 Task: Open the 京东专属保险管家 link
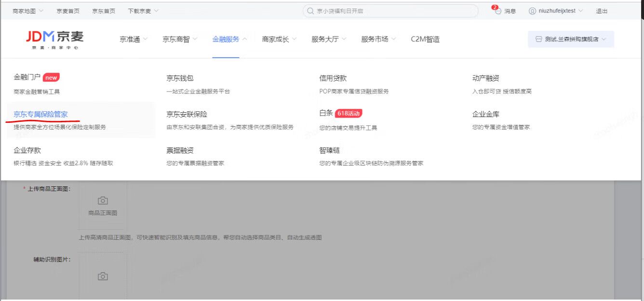click(x=41, y=114)
